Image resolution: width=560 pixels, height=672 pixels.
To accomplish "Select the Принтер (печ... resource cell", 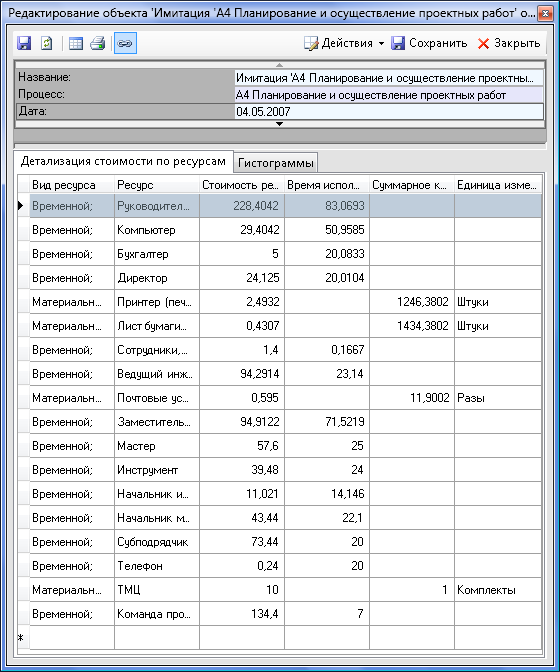I will point(157,302).
